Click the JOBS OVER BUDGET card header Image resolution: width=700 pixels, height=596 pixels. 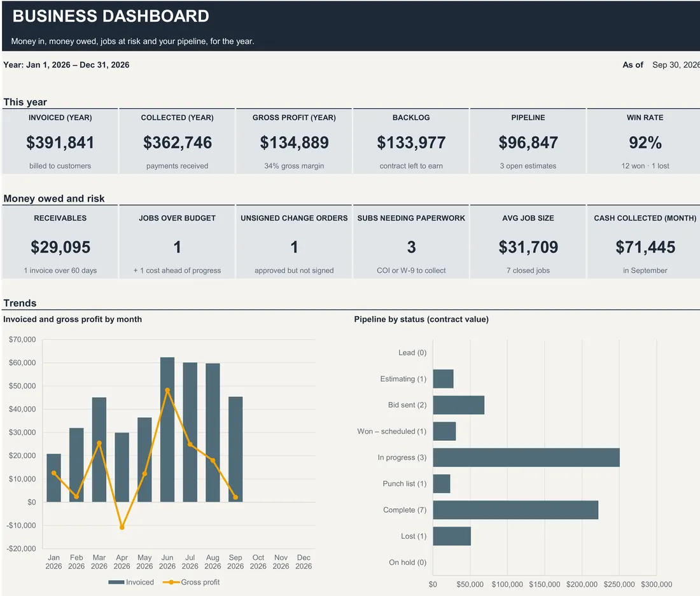[178, 218]
